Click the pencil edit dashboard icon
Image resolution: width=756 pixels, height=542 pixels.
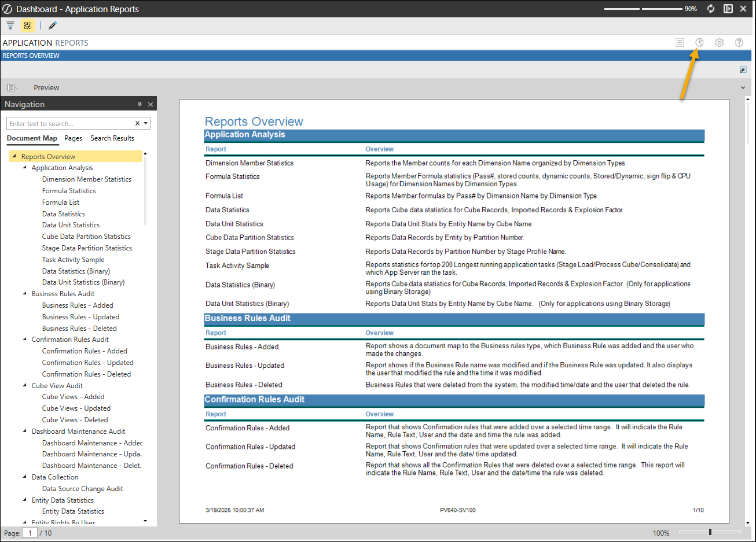[x=53, y=25]
